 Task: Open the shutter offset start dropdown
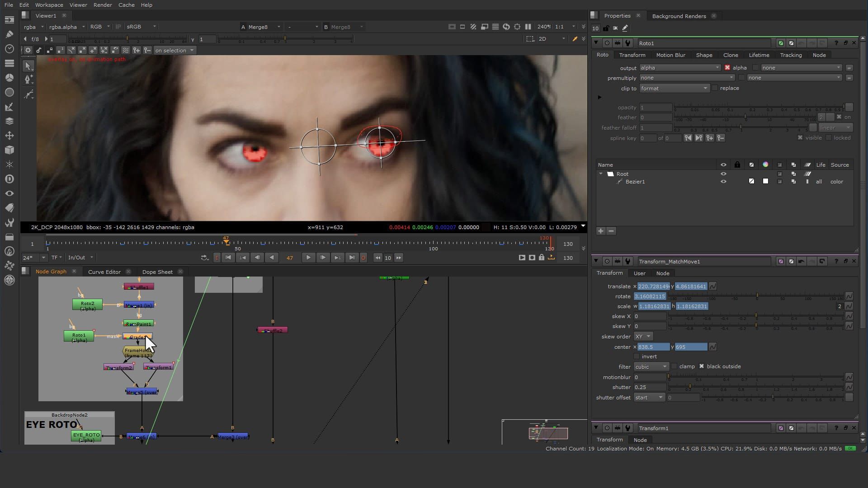point(649,398)
